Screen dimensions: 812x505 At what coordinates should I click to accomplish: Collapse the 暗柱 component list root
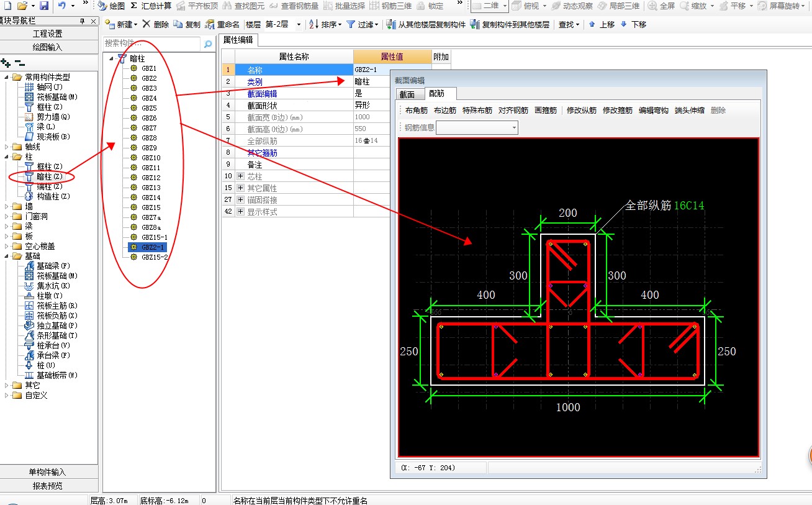(x=112, y=58)
